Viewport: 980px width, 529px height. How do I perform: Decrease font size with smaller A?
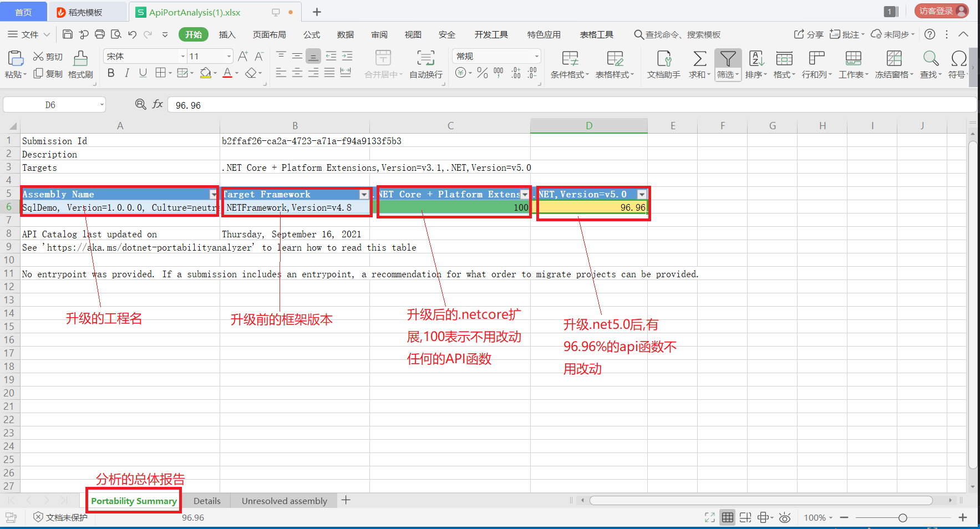click(259, 56)
